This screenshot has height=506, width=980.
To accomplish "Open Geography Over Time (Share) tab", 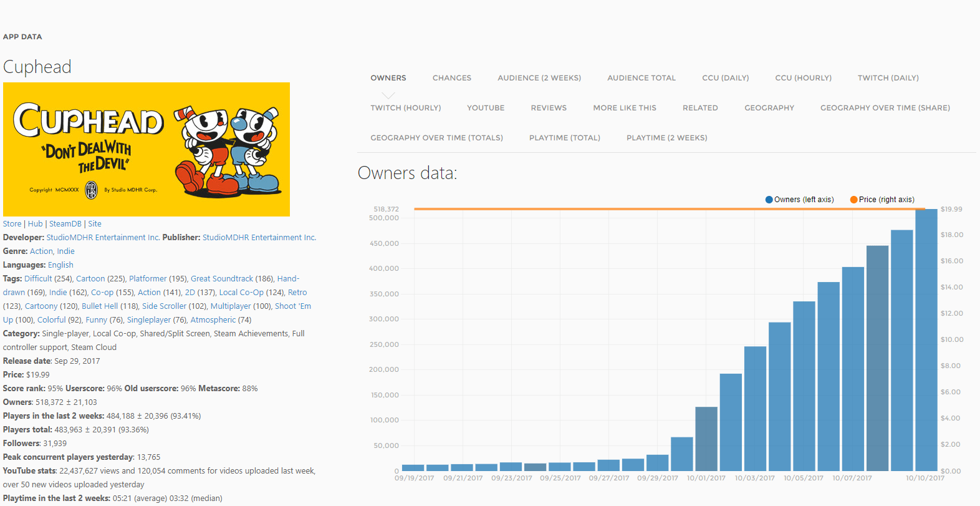I will 885,108.
